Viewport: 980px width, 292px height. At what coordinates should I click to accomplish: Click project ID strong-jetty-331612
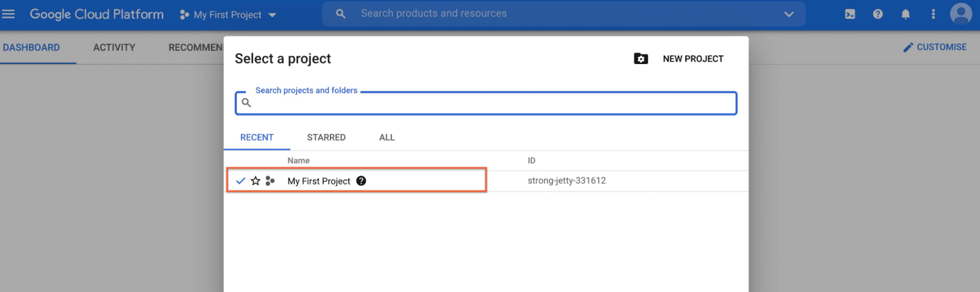coord(567,181)
